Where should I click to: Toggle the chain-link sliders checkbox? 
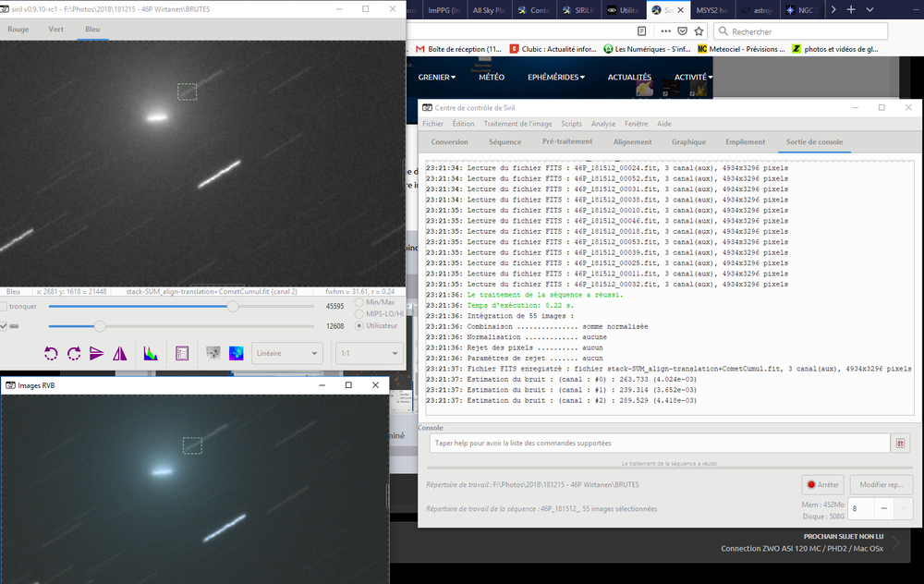click(x=4, y=326)
